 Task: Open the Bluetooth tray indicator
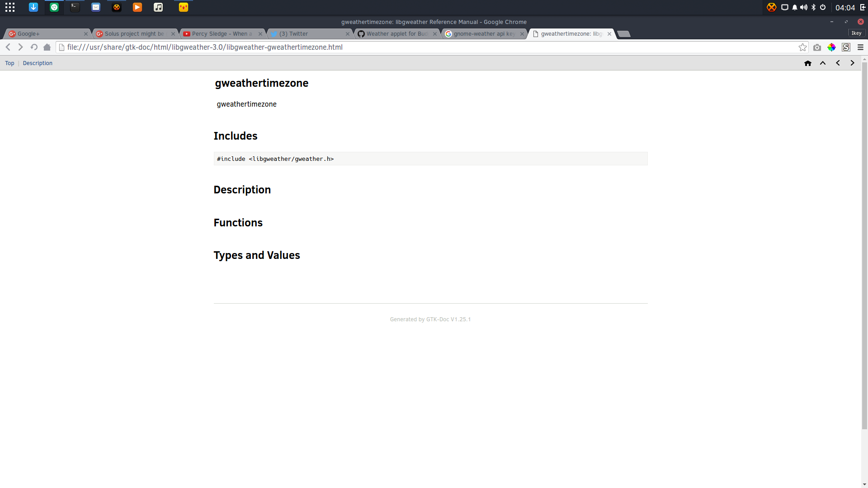813,7
